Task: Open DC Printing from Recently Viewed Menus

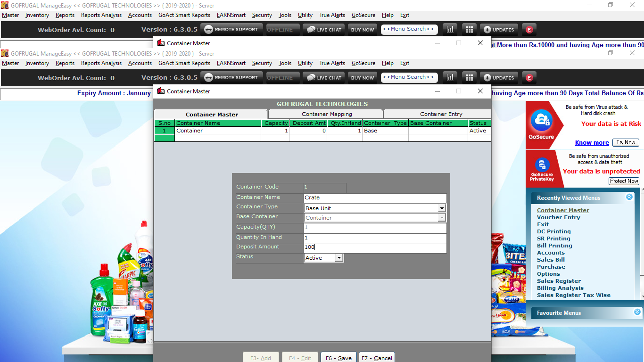Action: [554, 231]
